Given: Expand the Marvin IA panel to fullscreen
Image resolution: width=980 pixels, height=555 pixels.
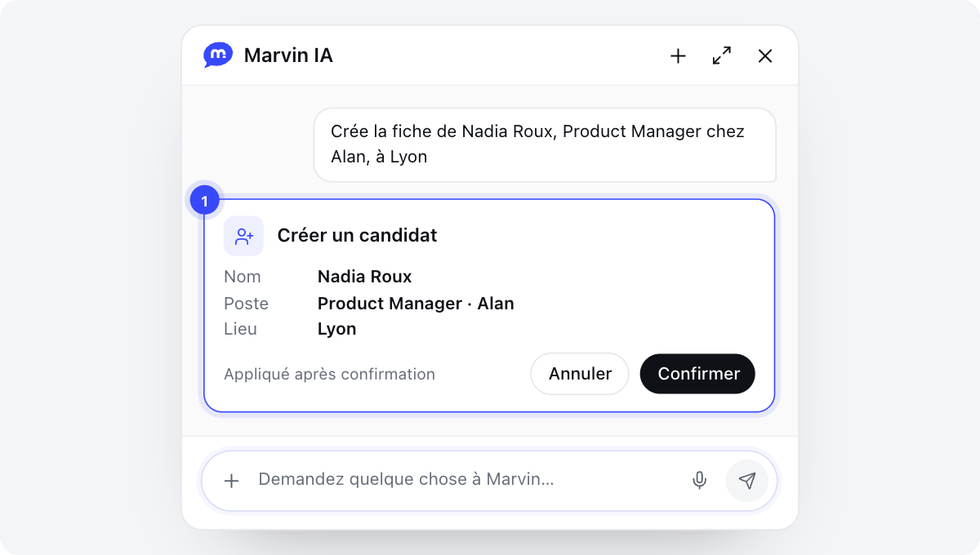Looking at the screenshot, I should tap(721, 55).
